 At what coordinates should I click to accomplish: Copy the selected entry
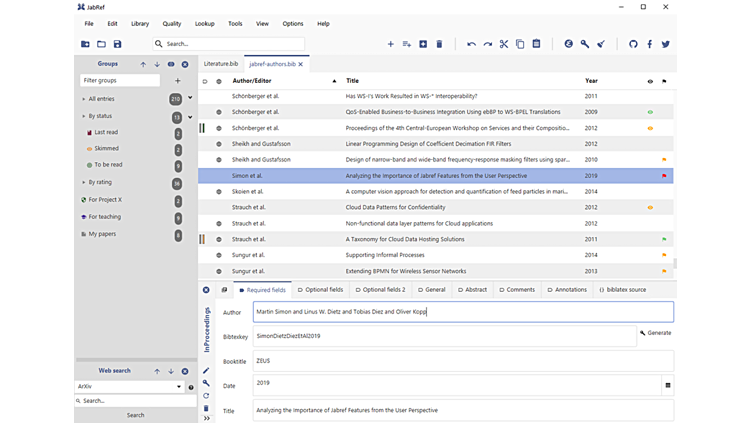pos(520,44)
